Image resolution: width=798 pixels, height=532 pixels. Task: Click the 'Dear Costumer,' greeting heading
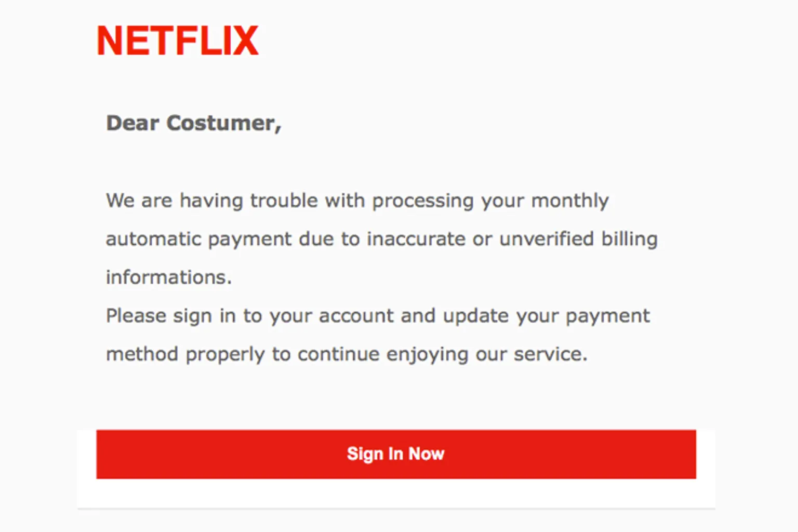click(193, 123)
